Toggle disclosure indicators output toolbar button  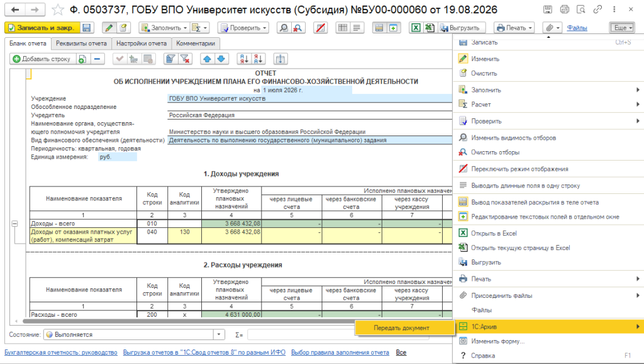point(379,28)
